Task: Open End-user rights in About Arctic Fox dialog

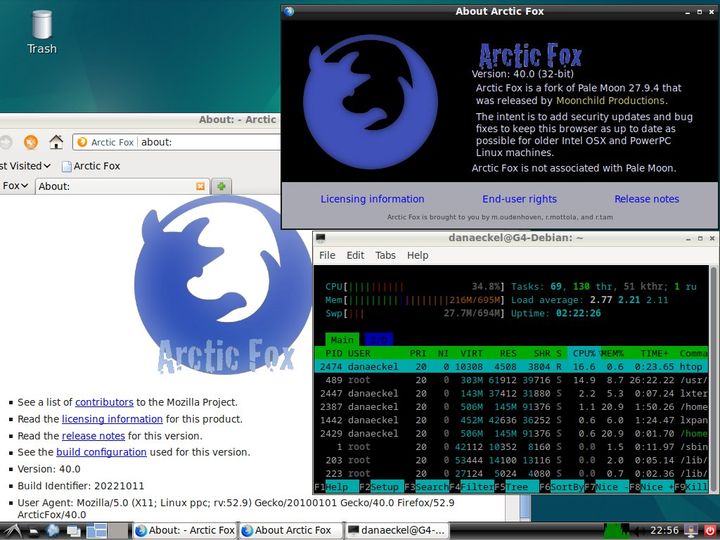Action: coord(519,199)
